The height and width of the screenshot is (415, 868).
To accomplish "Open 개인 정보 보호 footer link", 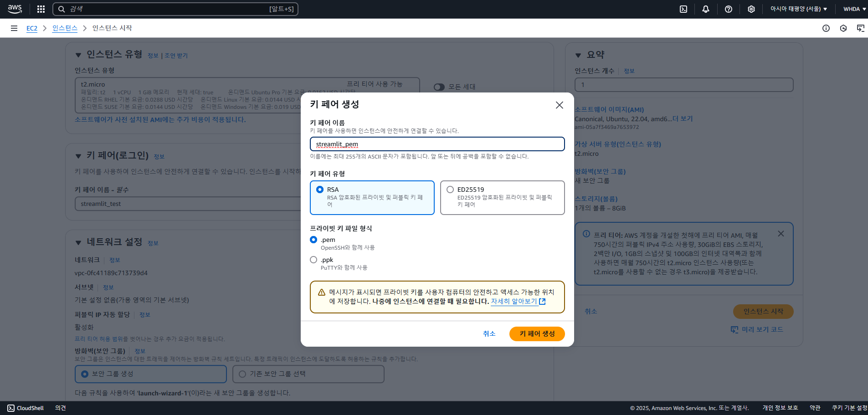I will [780, 408].
